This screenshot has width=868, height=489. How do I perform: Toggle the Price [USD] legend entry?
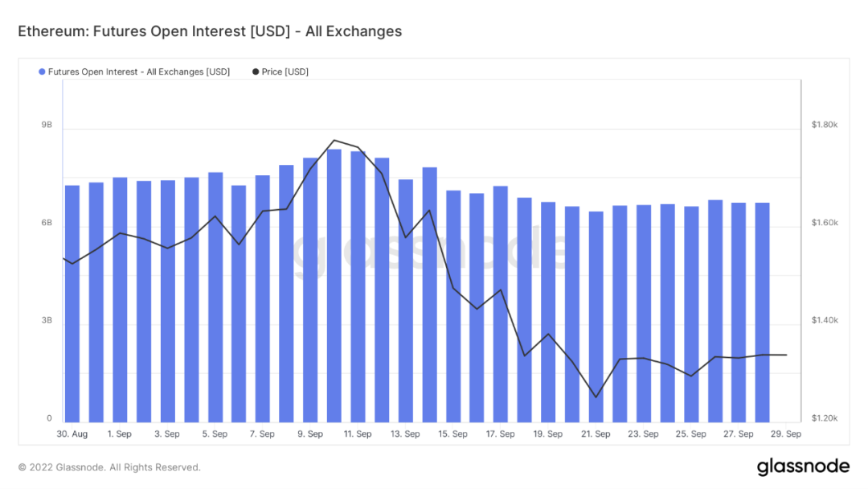click(280, 72)
